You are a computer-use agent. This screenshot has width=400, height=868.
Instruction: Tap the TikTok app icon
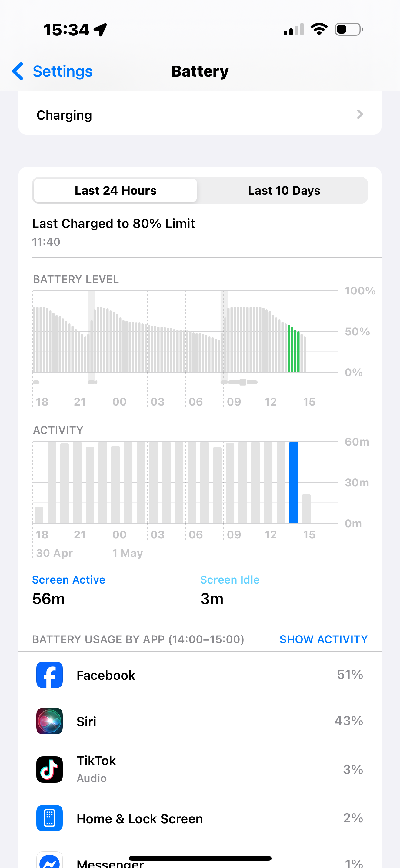(50, 769)
